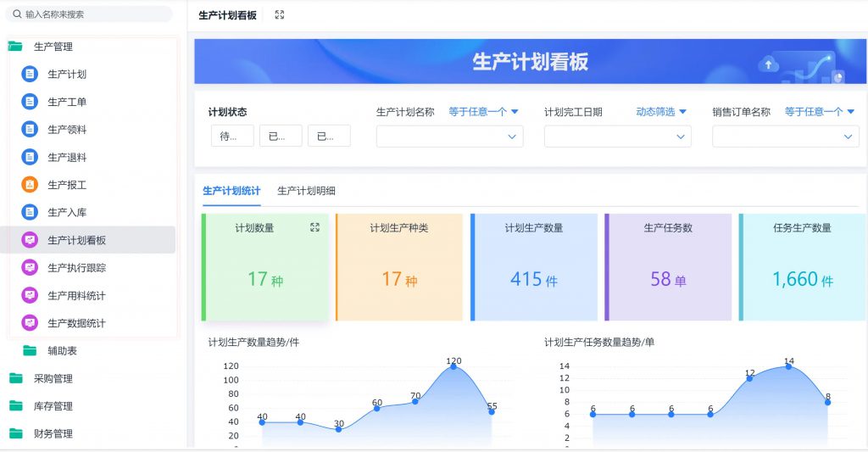
Task: Focus the name search input field
Action: point(88,14)
